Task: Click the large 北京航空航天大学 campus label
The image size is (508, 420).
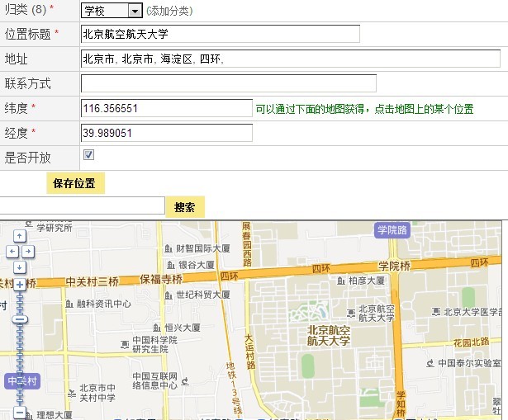Action: [x=329, y=336]
